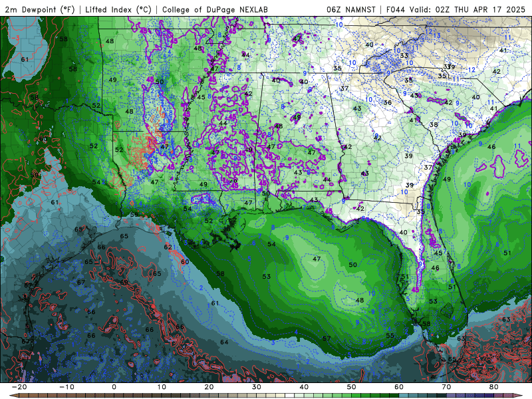Click the '10' label under the color scale
This screenshot has width=532, height=399.
coord(162,387)
